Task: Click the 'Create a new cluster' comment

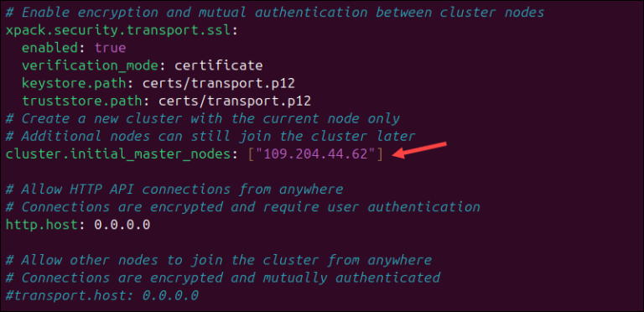Action: click(202, 119)
